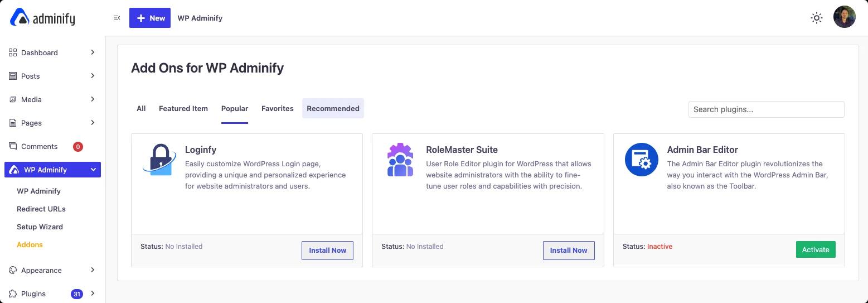Expand the Appearance submenu chevron
Screen dimensions: 868x303
coord(93,270)
